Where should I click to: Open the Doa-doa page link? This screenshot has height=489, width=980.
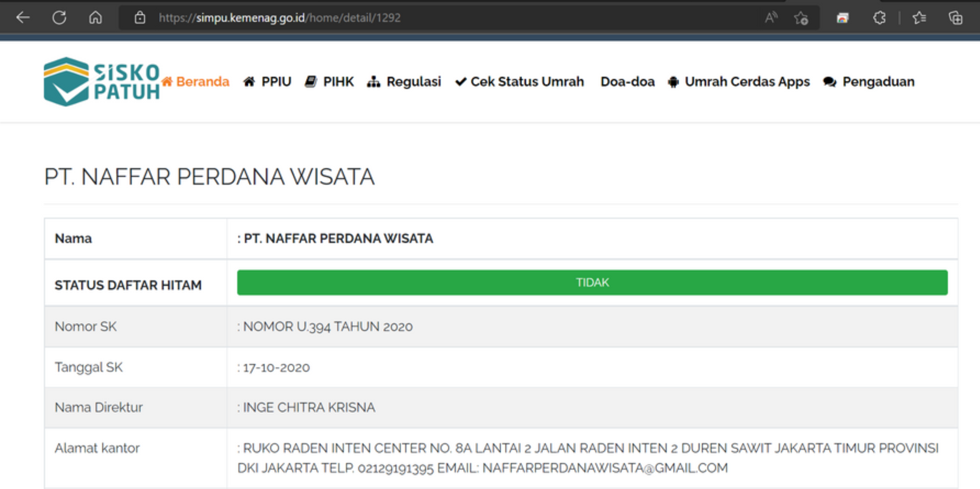click(627, 81)
